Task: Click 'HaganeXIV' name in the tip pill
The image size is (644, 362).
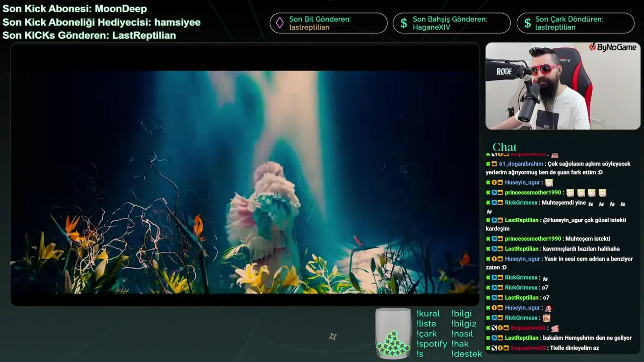Action: (x=431, y=27)
